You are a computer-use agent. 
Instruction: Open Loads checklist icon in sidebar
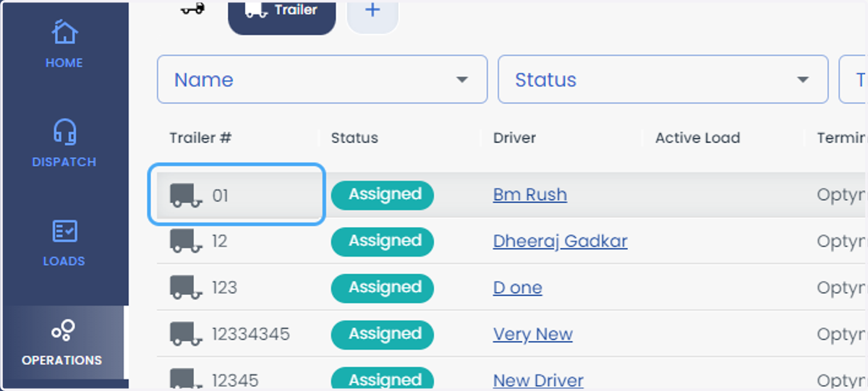(64, 231)
